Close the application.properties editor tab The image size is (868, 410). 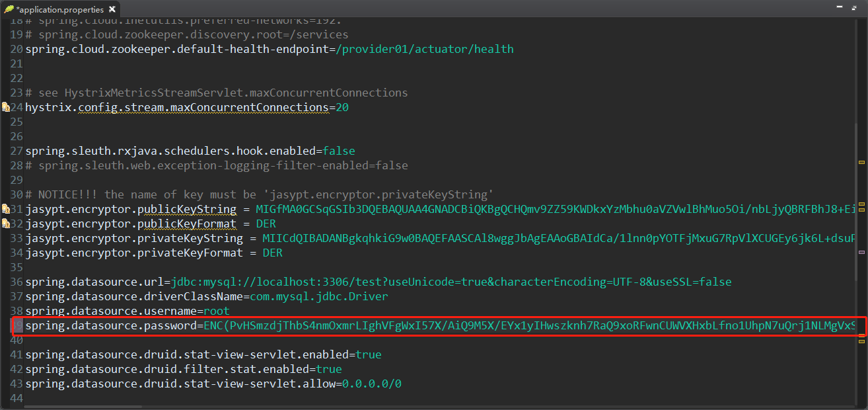point(112,10)
